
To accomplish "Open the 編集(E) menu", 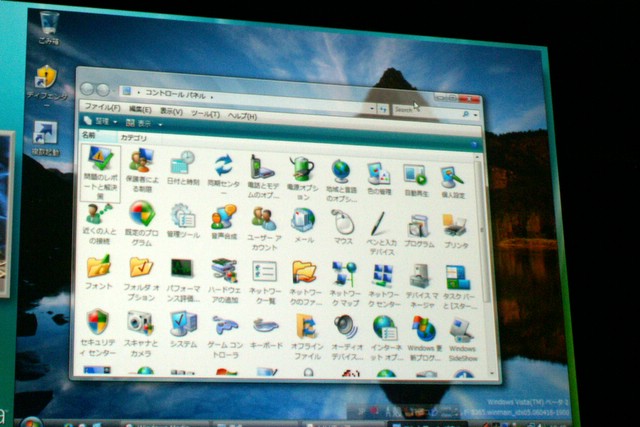I will click(140, 110).
